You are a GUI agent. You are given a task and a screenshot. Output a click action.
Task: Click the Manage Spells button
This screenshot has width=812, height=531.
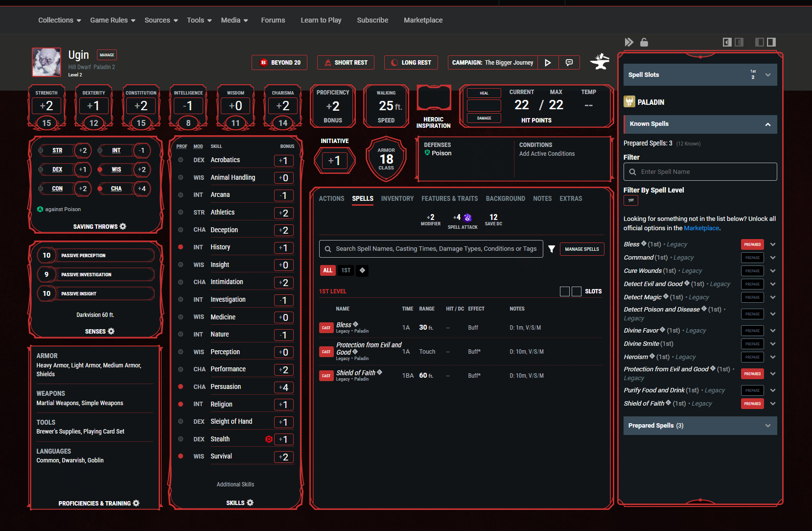tap(582, 249)
